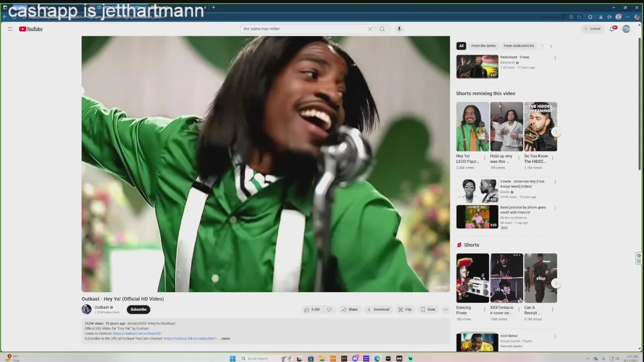
Task: Open options for XXXTentacion cover short
Action: coord(519,309)
